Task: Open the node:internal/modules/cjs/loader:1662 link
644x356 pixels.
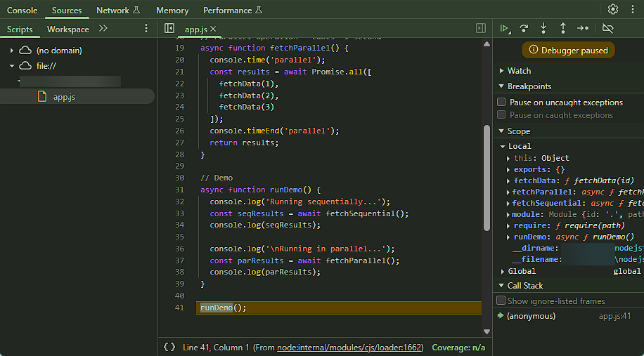Action: 350,348
